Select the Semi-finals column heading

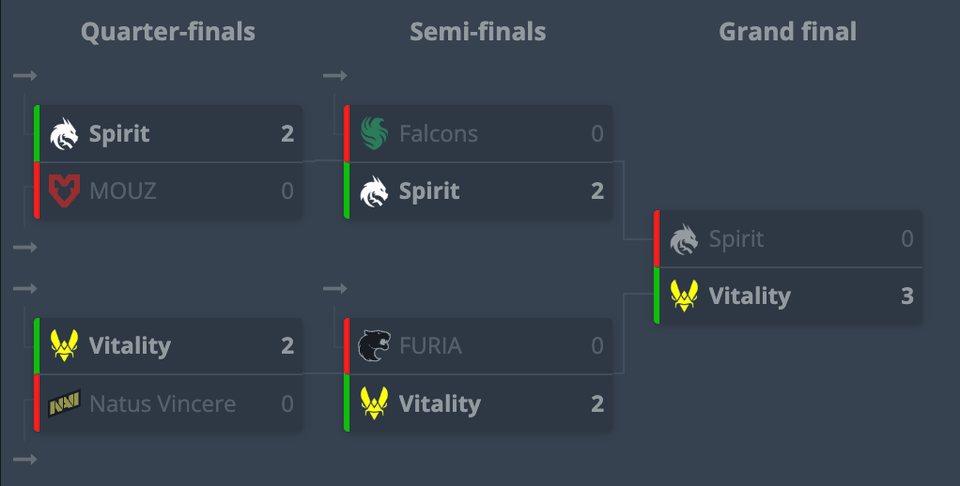478,32
